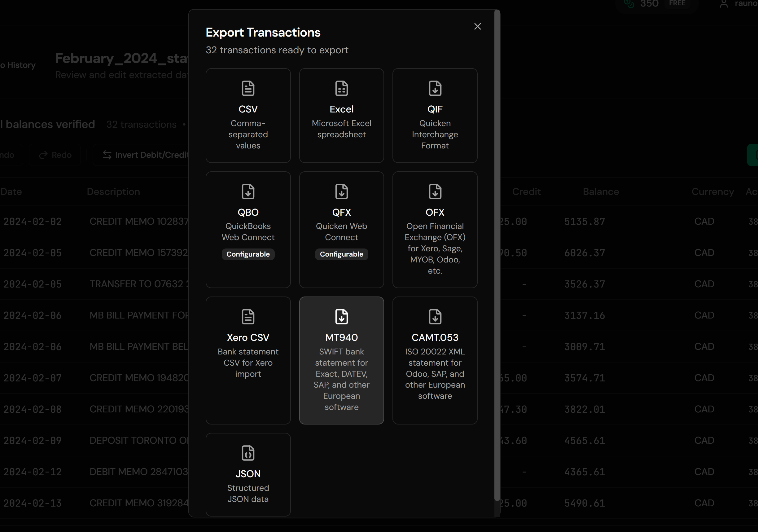
Task: Click the OFX download icon
Action: [435, 191]
